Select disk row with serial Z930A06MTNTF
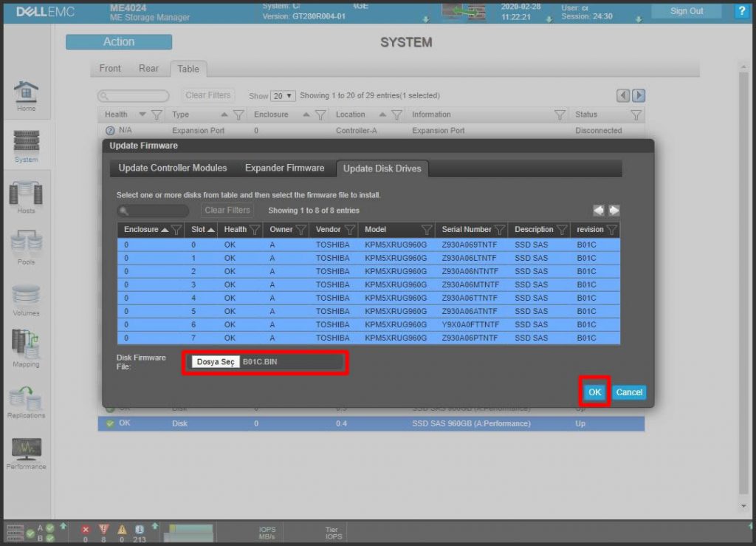 click(368, 284)
